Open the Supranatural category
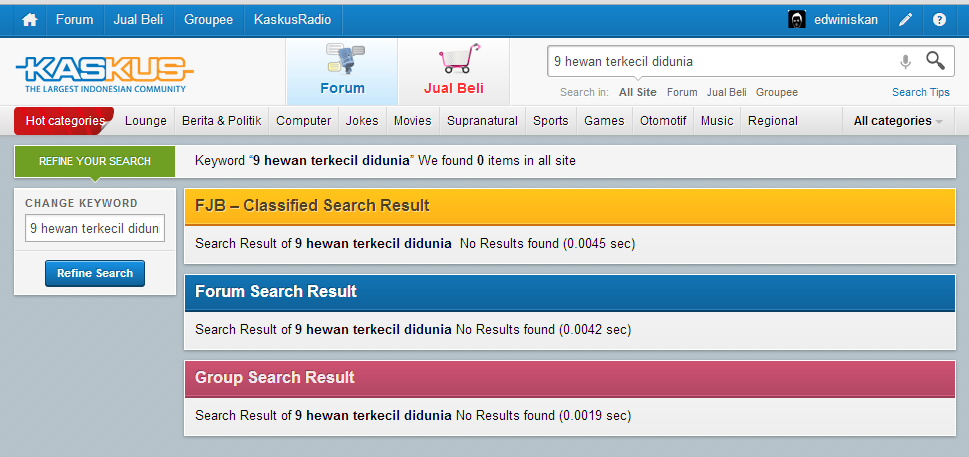The width and height of the screenshot is (969, 457). 483,120
